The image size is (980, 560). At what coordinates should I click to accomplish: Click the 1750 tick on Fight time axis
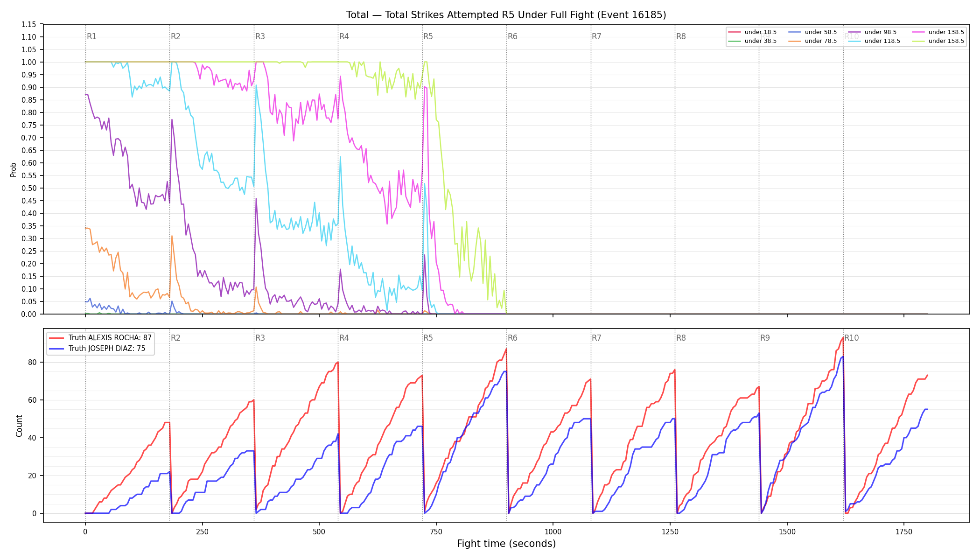(904, 532)
